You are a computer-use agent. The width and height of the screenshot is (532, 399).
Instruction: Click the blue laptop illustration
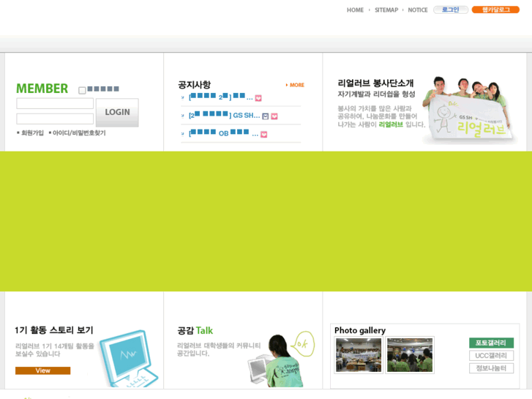(x=129, y=358)
